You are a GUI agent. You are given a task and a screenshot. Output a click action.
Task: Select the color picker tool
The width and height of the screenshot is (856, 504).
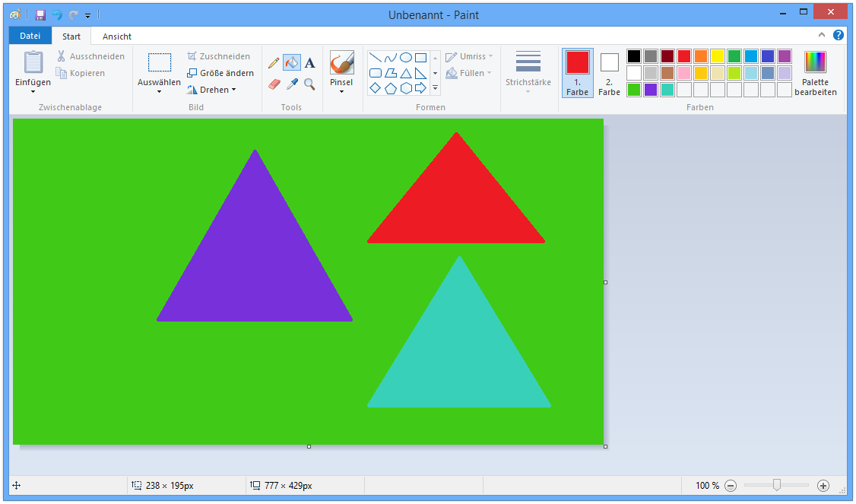[x=291, y=84]
